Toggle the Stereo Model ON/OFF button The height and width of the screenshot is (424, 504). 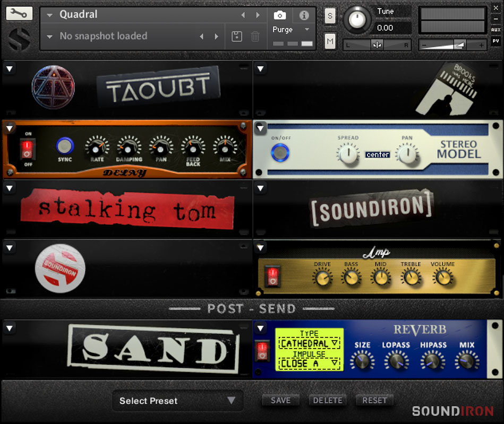pos(280,153)
